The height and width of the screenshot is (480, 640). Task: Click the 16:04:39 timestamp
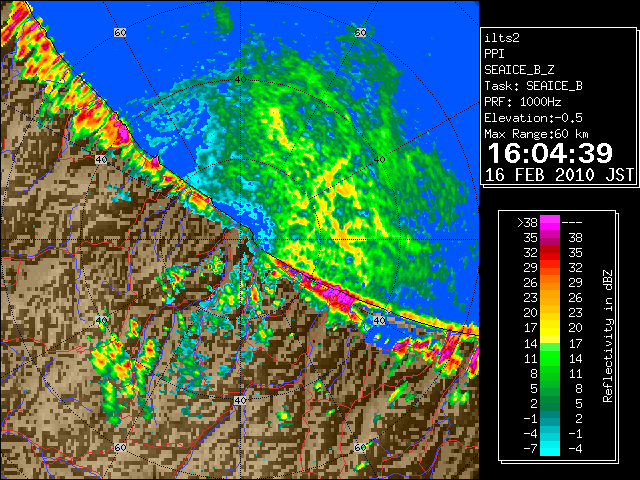pyautogui.click(x=550, y=153)
